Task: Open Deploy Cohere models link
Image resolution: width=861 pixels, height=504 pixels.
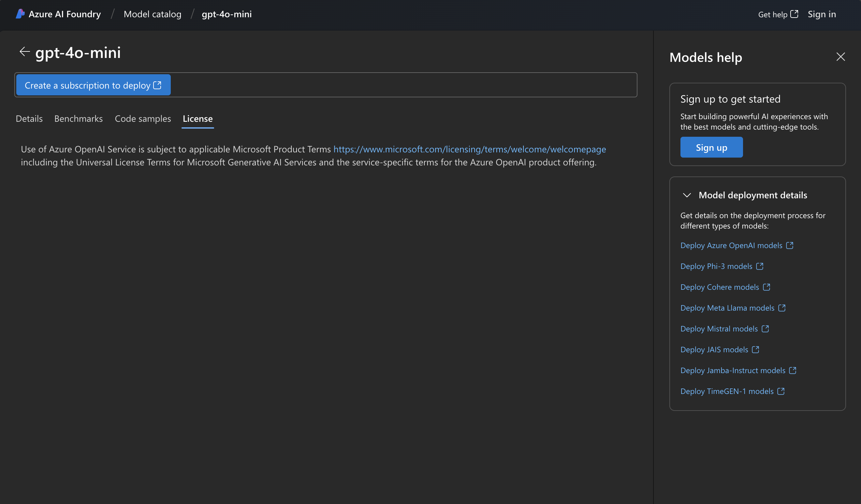Action: click(x=720, y=287)
